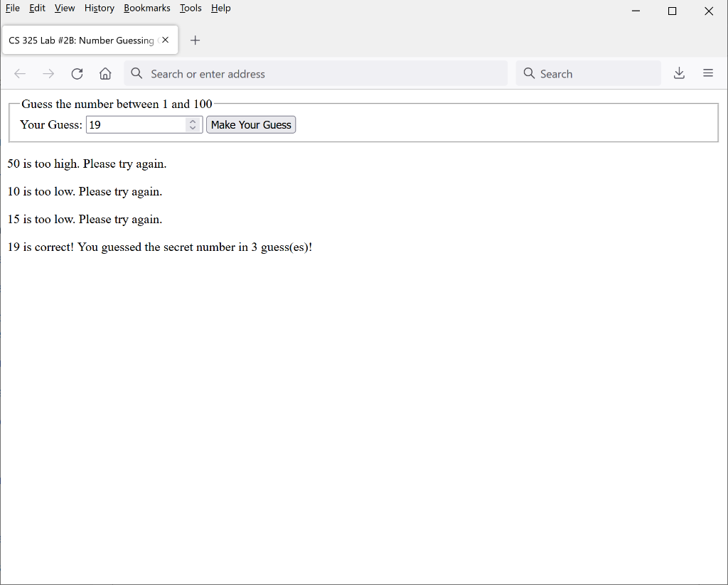728x585 pixels.
Task: Click magnifier icon in the Search box
Action: click(529, 73)
